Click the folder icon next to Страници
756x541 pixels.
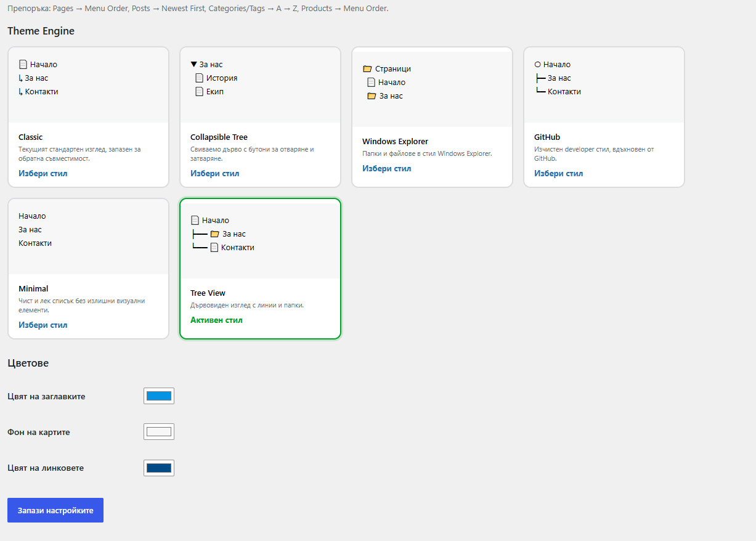(367, 68)
